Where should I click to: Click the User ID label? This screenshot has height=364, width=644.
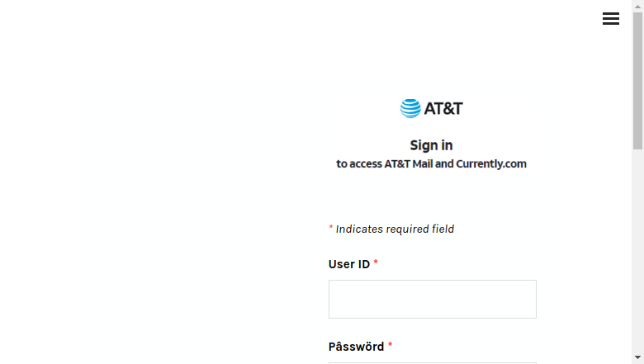[x=348, y=264]
